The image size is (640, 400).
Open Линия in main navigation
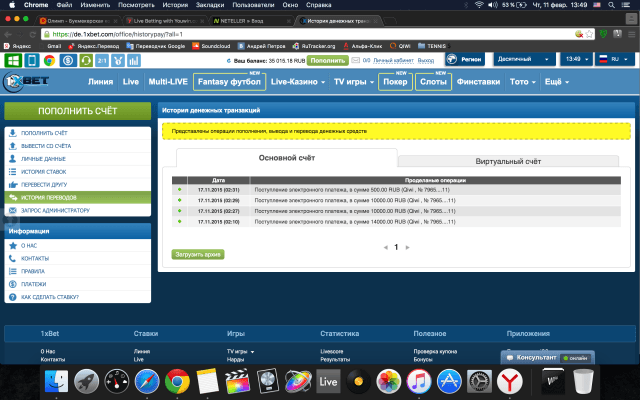[100, 82]
